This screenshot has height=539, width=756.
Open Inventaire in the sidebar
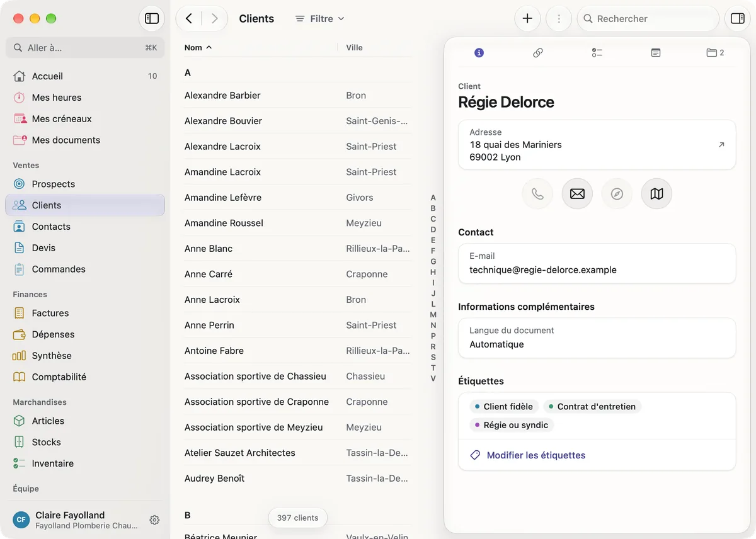(x=85, y=463)
